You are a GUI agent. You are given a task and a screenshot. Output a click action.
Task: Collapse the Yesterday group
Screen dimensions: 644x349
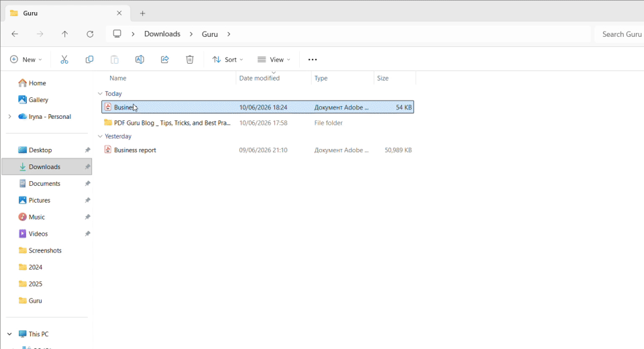coord(100,136)
